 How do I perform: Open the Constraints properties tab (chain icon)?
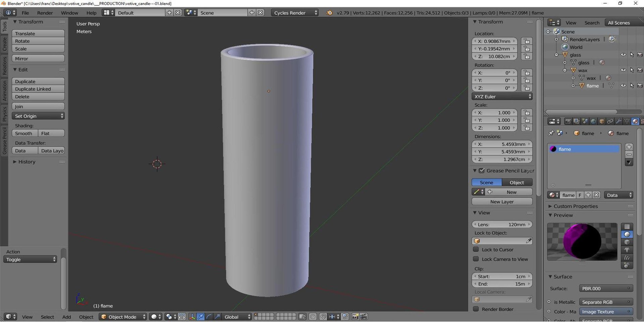(610, 121)
